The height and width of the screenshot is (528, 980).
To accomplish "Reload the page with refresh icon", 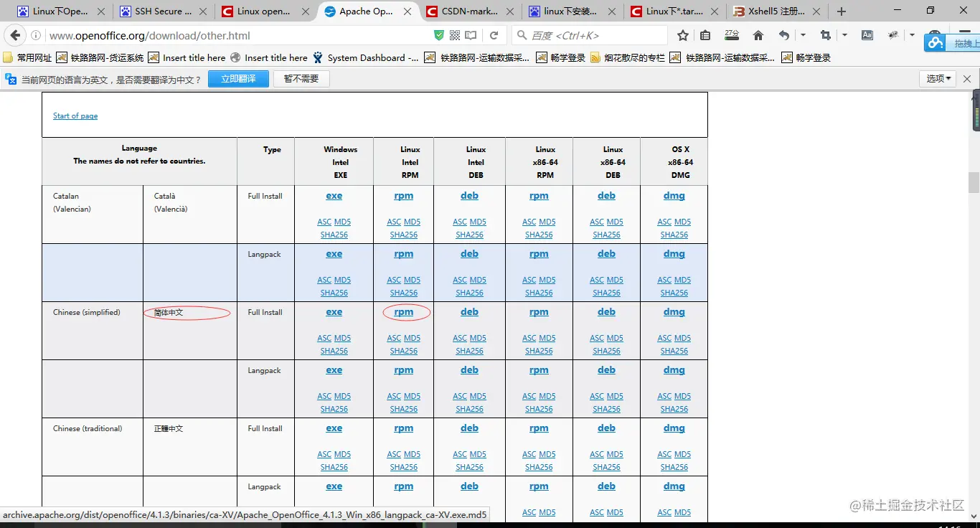I will pyautogui.click(x=494, y=35).
